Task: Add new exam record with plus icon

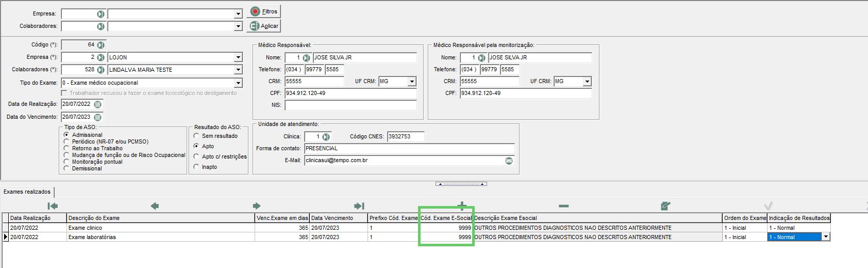Action: (x=462, y=206)
